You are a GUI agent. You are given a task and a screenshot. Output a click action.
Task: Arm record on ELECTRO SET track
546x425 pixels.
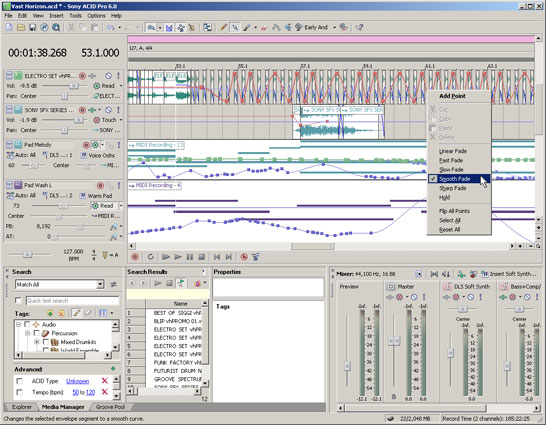(83, 76)
